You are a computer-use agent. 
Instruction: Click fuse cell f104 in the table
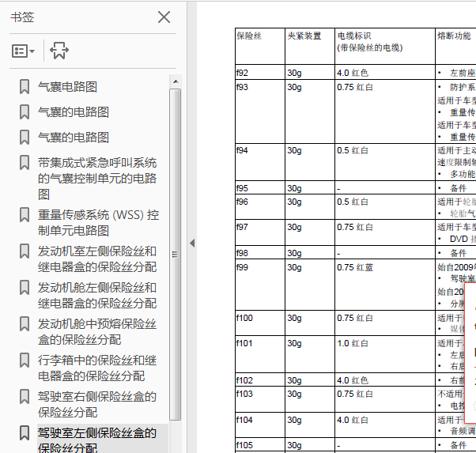[260, 425]
